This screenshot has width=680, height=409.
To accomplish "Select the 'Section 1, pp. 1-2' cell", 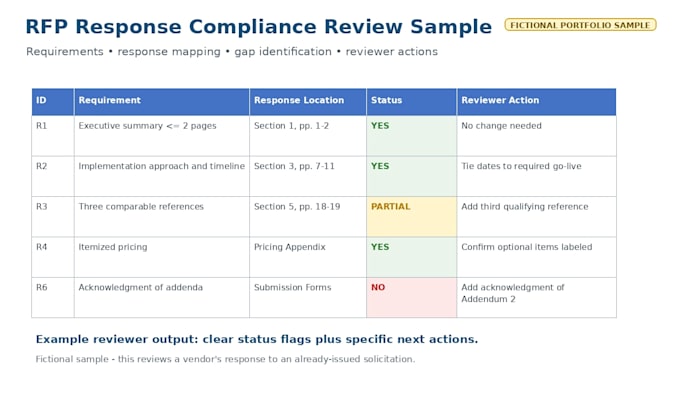I will (x=308, y=136).
